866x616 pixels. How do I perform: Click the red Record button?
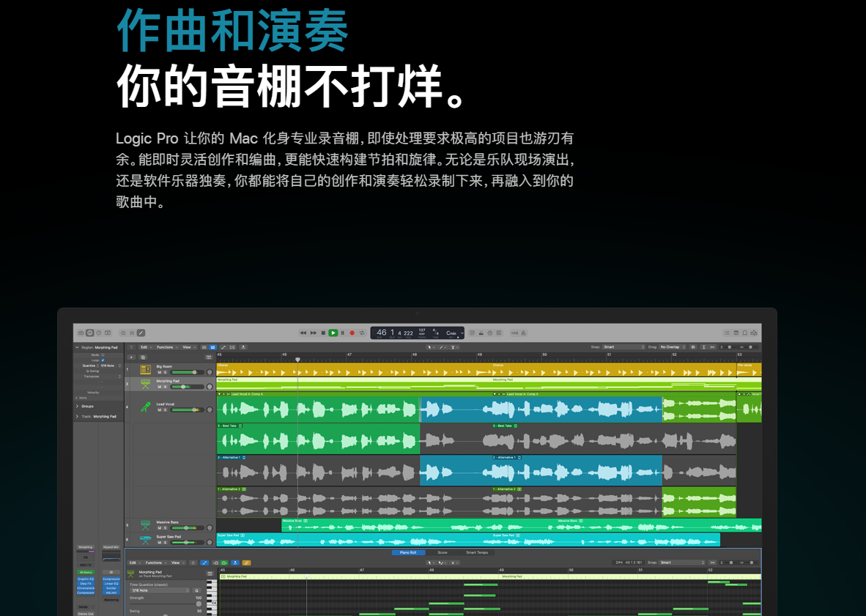[352, 333]
